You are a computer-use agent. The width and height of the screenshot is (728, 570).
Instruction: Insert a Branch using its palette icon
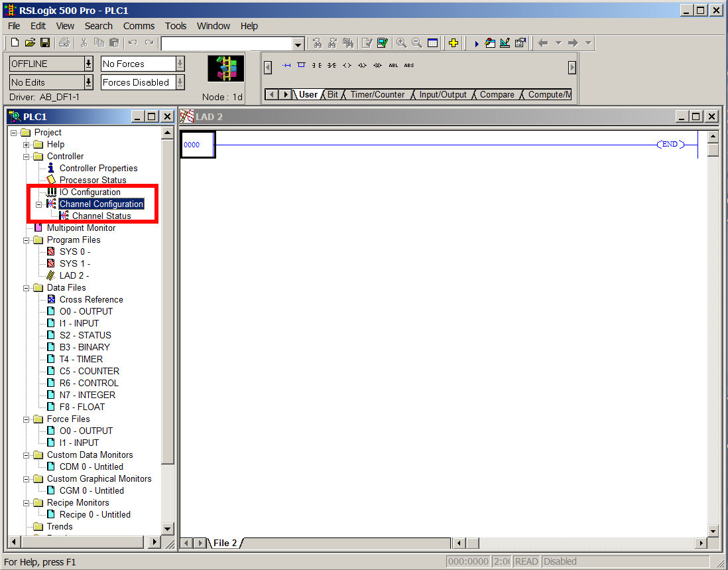(301, 65)
